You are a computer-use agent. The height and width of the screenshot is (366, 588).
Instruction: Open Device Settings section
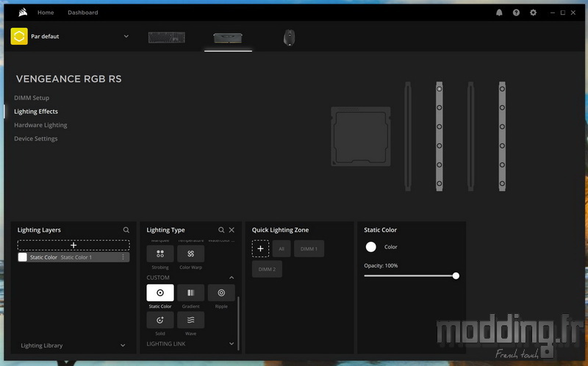tap(36, 138)
